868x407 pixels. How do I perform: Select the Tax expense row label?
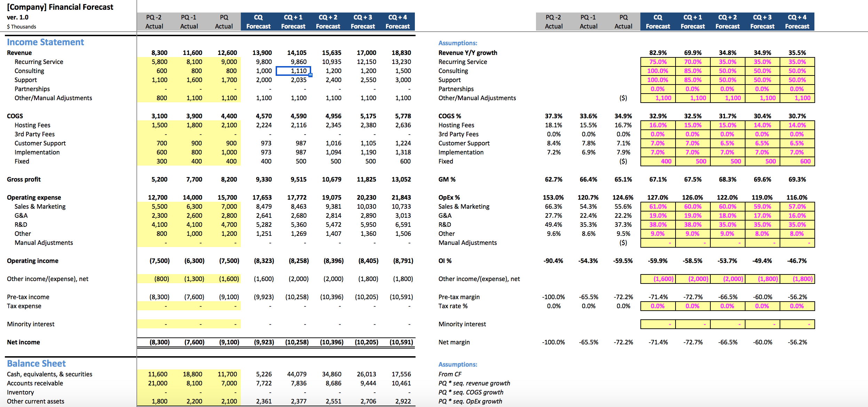coord(24,306)
